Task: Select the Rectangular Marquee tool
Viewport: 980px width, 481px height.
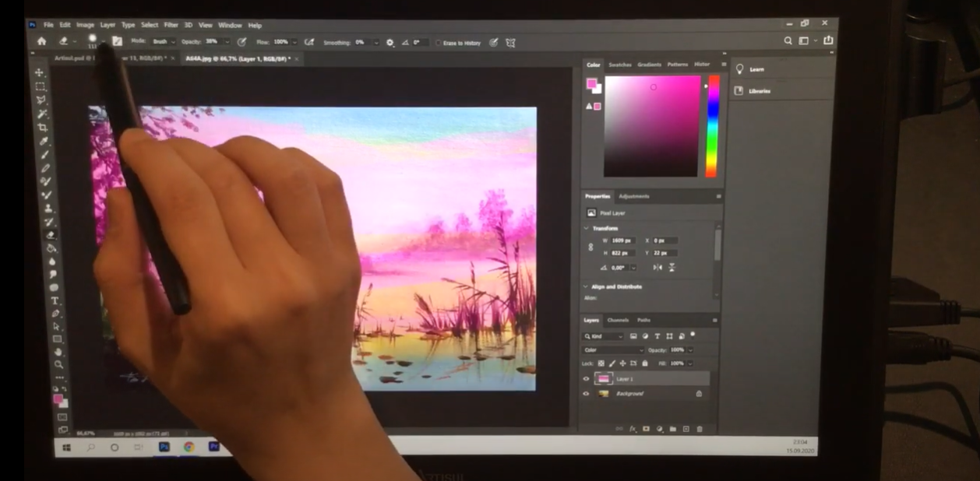Action: point(41,86)
